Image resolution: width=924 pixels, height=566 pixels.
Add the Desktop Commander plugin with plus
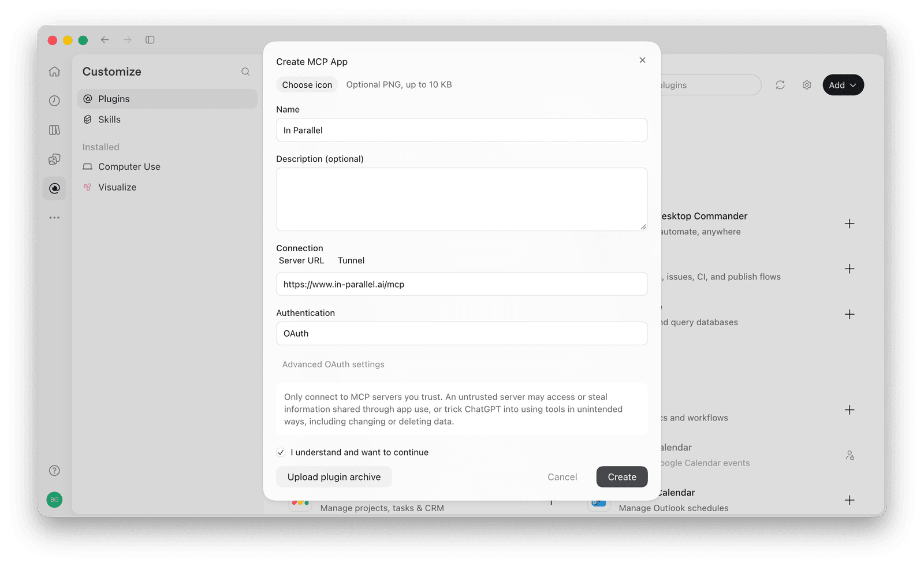(850, 224)
